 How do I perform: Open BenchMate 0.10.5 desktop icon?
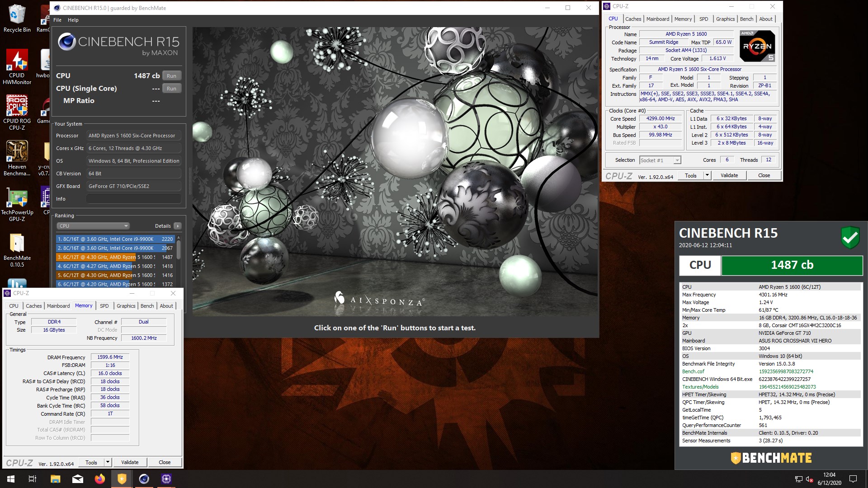[x=17, y=250]
